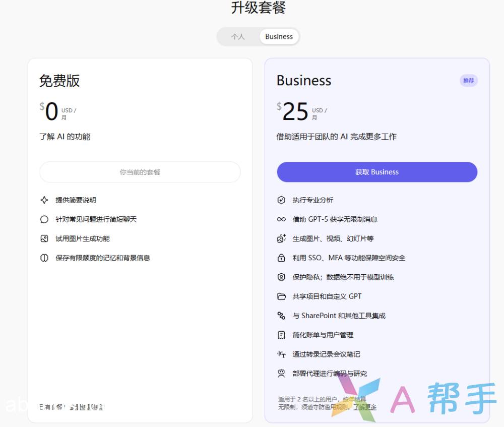Viewport: 504px width, 427px height.
Task: Click the memory icon beside 保存有限额度的记忆和背景信息
Action: [x=44, y=258]
